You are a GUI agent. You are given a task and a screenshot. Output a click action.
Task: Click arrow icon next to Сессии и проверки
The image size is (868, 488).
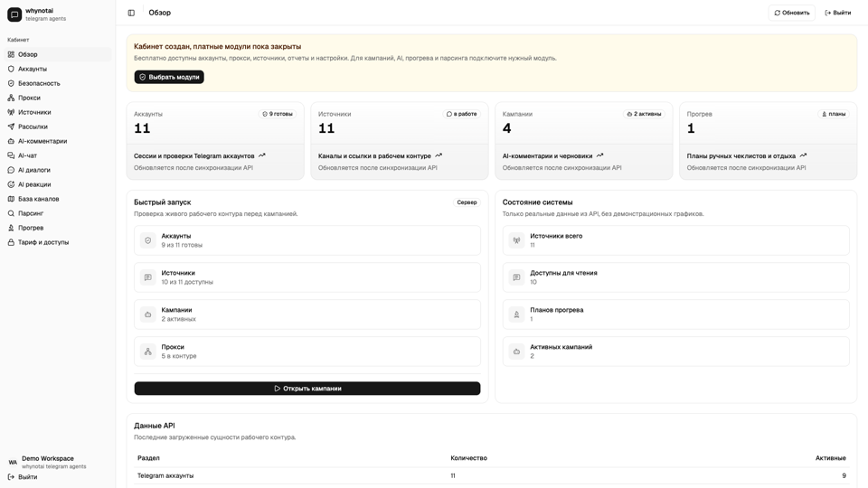pyautogui.click(x=262, y=155)
